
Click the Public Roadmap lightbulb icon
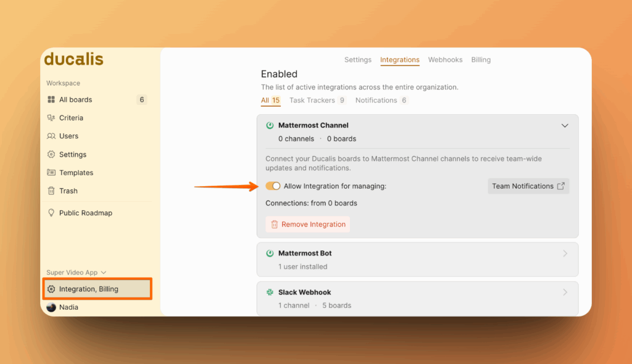pyautogui.click(x=51, y=213)
